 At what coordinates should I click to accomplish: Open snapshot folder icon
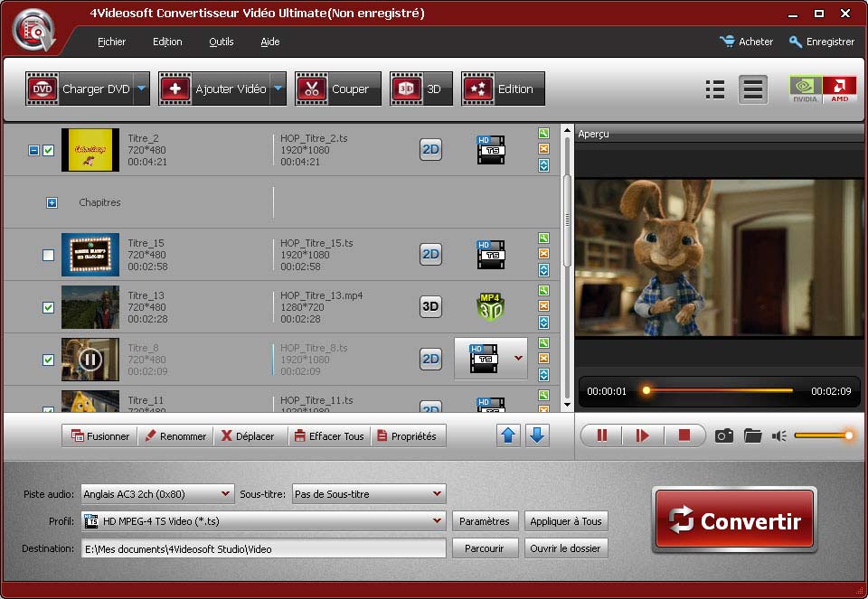point(753,435)
